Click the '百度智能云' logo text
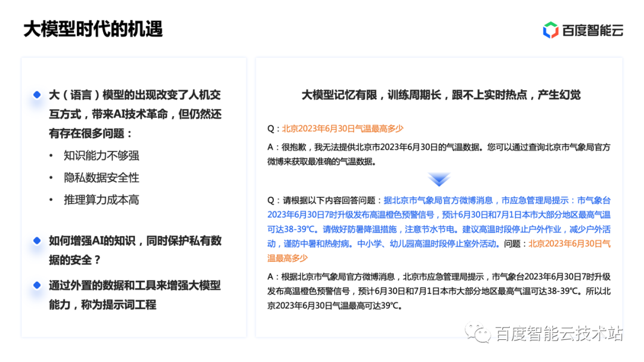The height and width of the screenshot is (362, 644). pyautogui.click(x=593, y=30)
